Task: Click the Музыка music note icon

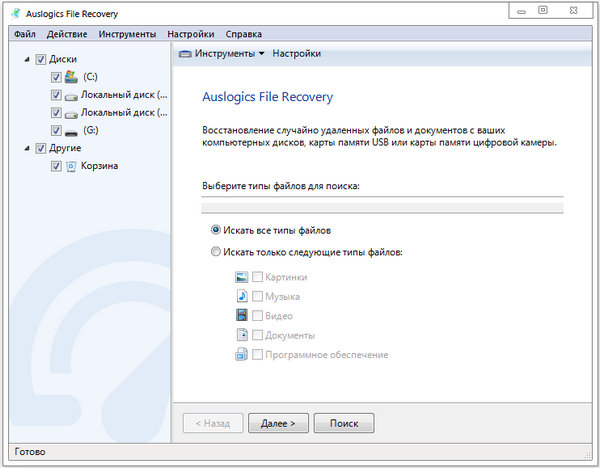Action: tap(241, 297)
